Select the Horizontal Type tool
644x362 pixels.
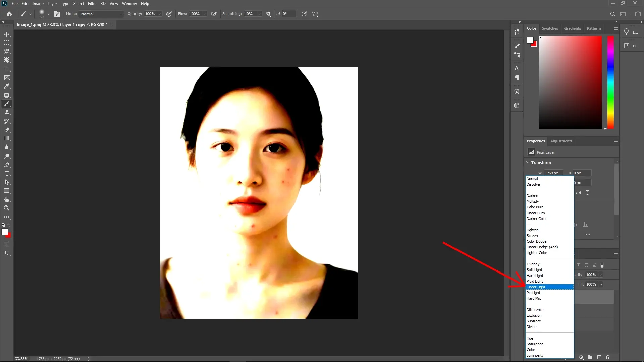7,173
